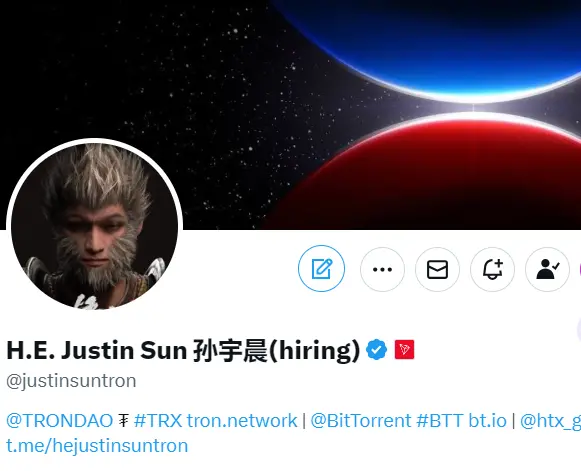
Task: Click the blue pencil compose icon
Action: click(321, 268)
